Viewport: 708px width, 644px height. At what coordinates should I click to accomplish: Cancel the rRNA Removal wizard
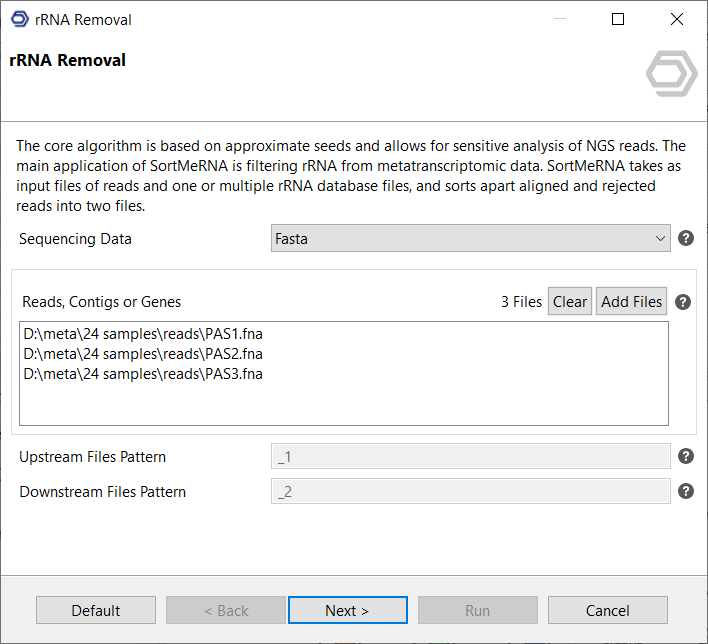point(607,610)
